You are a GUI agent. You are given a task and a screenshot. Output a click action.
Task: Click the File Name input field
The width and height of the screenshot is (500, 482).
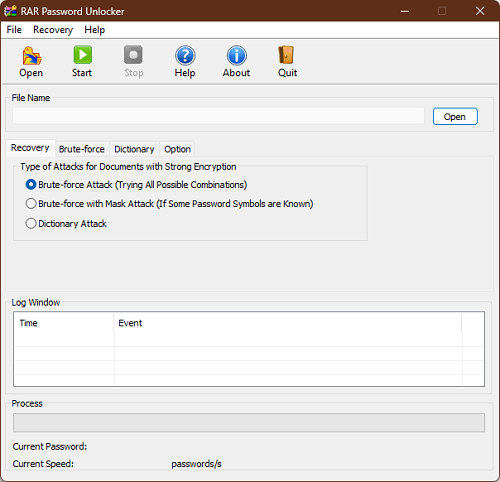pos(218,116)
